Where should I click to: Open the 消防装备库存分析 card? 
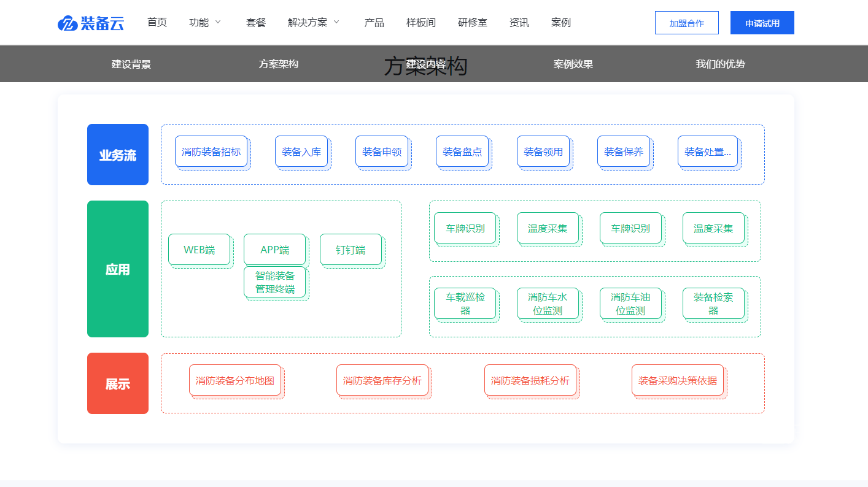[x=382, y=380]
